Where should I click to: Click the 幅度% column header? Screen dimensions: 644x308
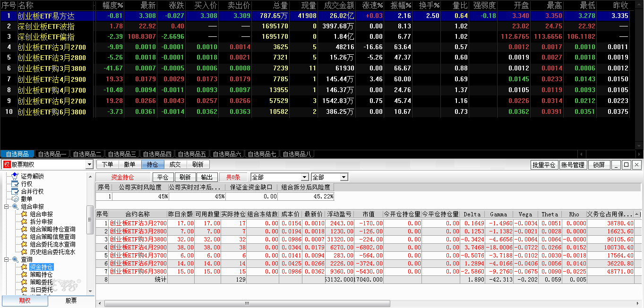coord(113,5)
